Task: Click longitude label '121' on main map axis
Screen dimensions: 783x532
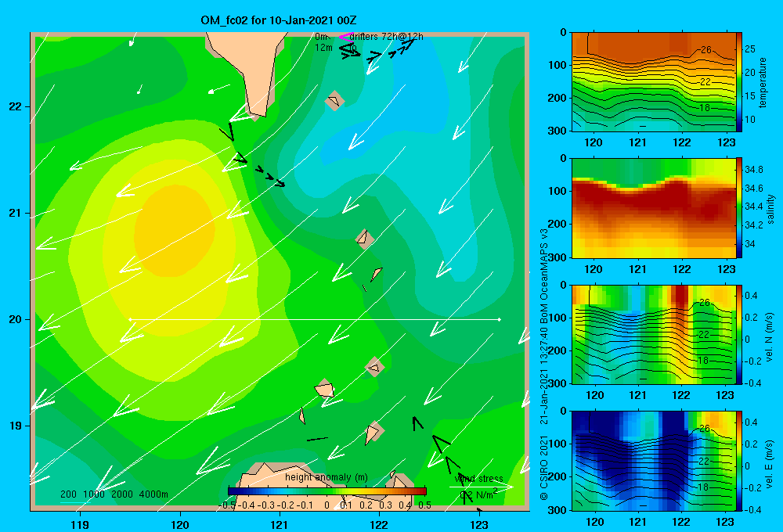Action: click(280, 524)
